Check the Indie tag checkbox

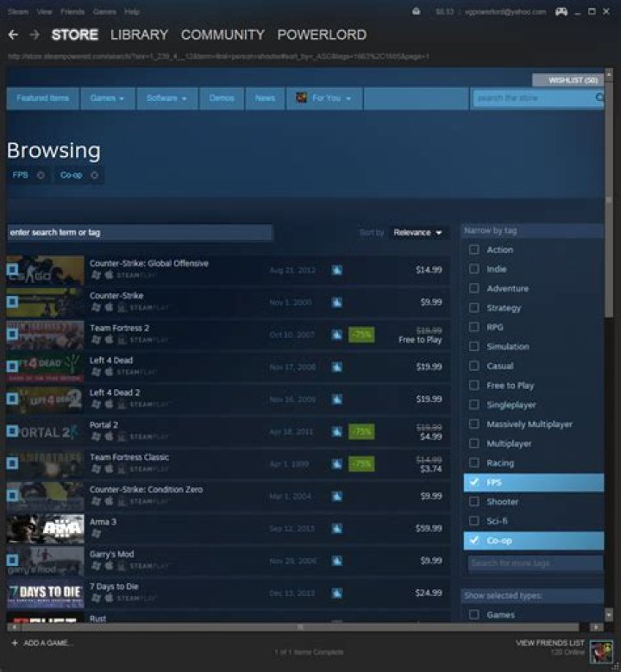474,269
